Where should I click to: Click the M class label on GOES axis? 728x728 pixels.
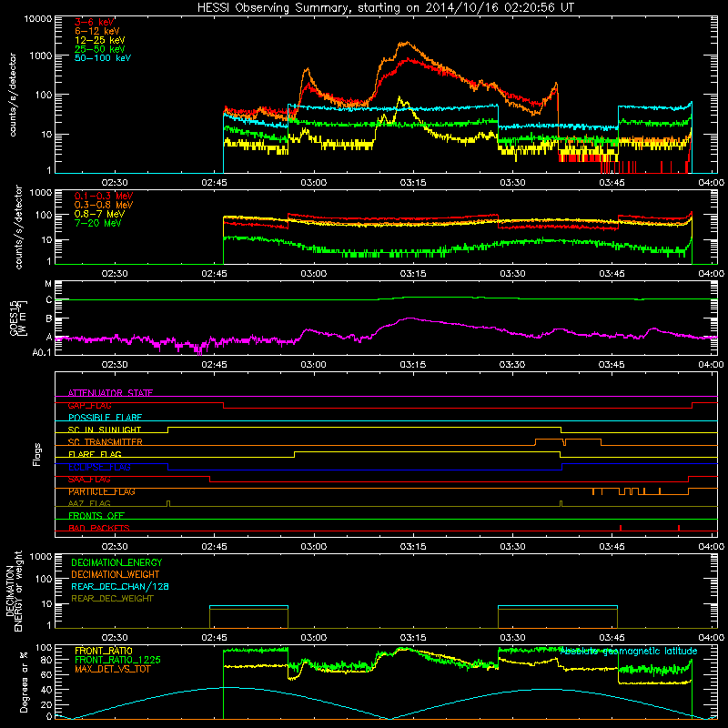(48, 283)
